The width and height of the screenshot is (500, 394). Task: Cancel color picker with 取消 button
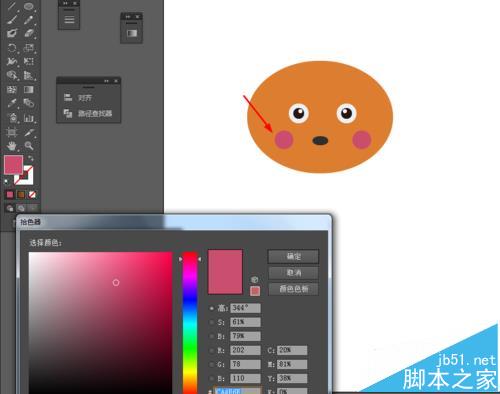coord(293,273)
